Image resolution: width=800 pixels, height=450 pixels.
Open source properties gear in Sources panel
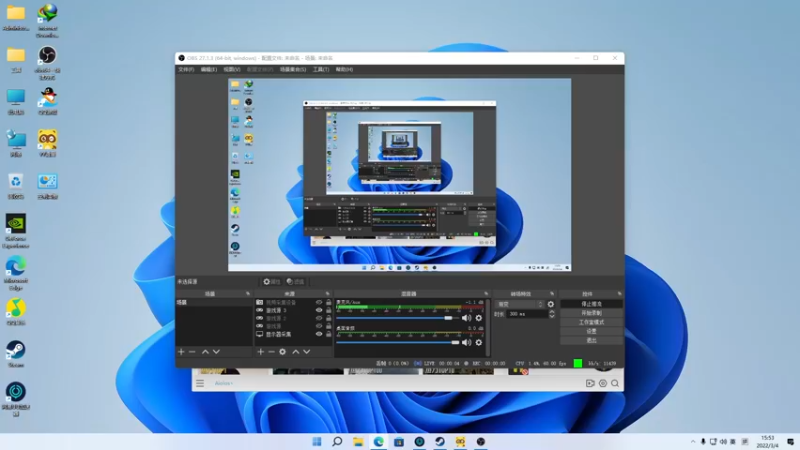pyautogui.click(x=283, y=352)
